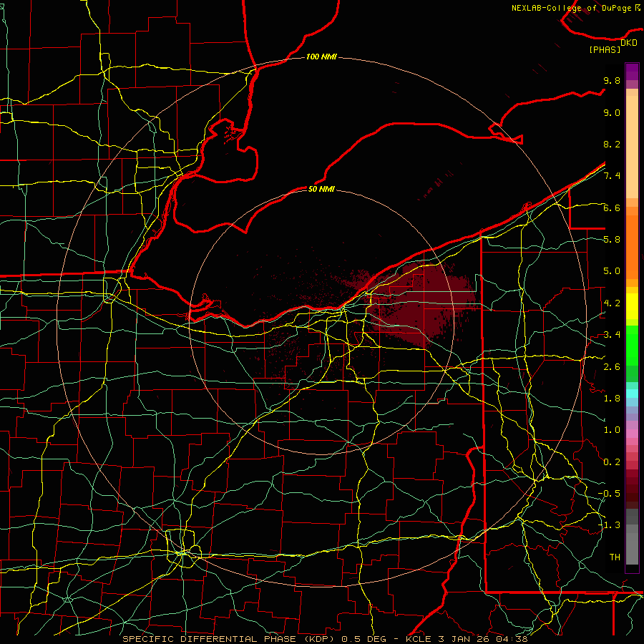The height and width of the screenshot is (644, 644).
Task: Select the yellow segment of the color scale
Action: click(x=632, y=306)
